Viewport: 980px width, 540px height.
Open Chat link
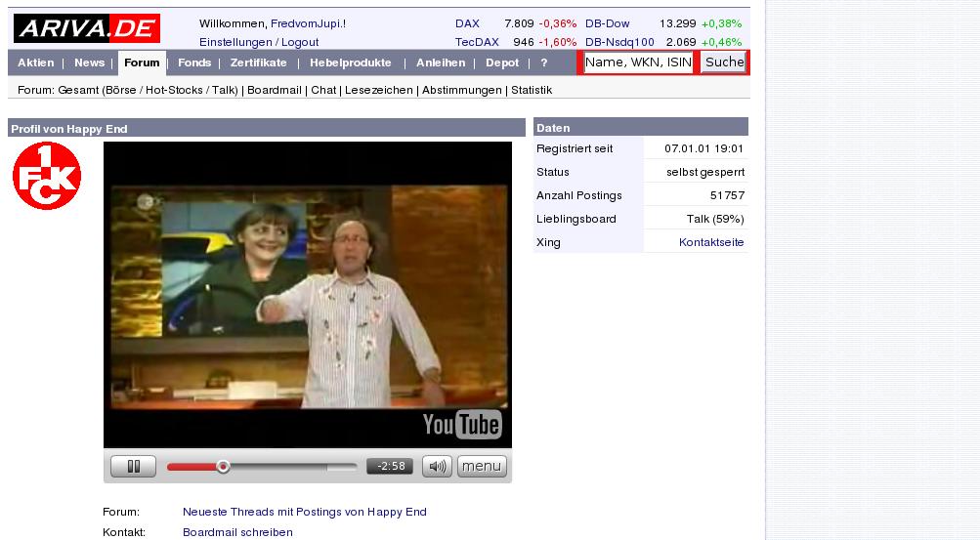click(323, 90)
